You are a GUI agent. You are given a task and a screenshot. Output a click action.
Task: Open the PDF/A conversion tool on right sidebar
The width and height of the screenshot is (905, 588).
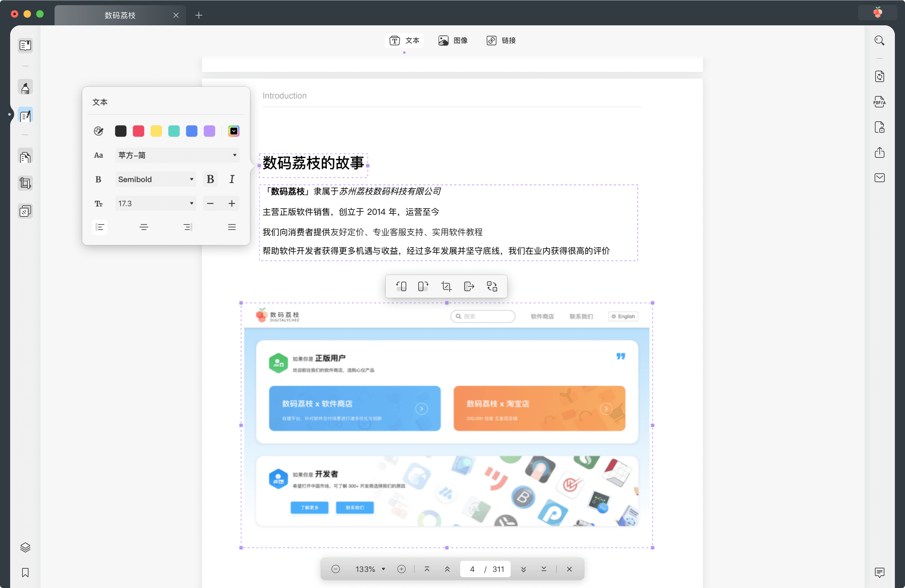point(880,102)
